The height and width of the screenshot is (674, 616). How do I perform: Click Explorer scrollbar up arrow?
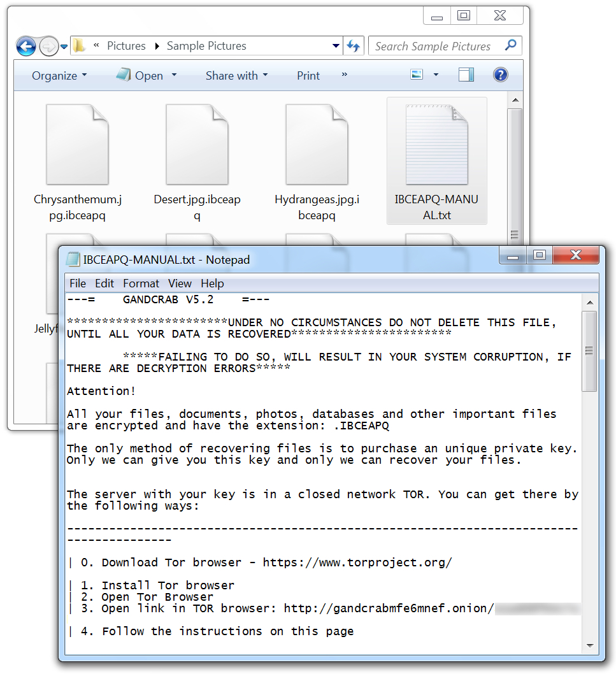pos(515,100)
